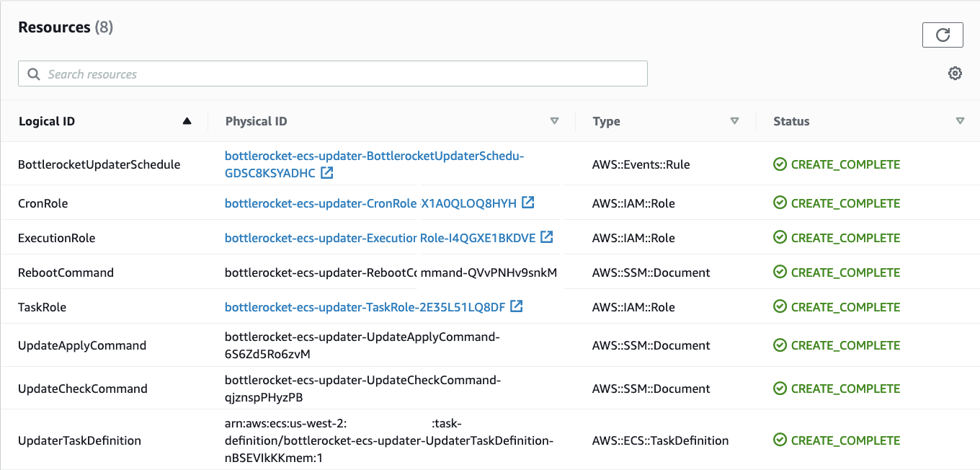Click AWS::SSM::Document type in UpdateApplyCommand row
980x470 pixels.
pyautogui.click(x=651, y=345)
